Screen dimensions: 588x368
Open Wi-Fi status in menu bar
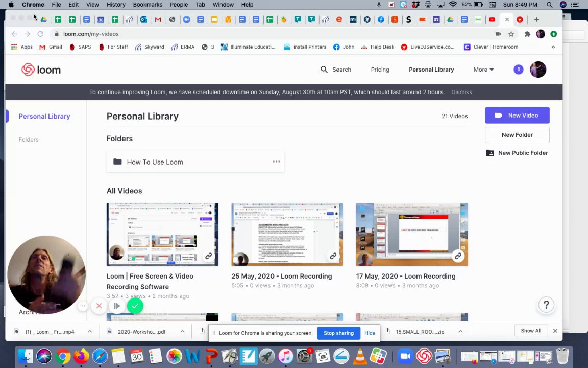453,5
